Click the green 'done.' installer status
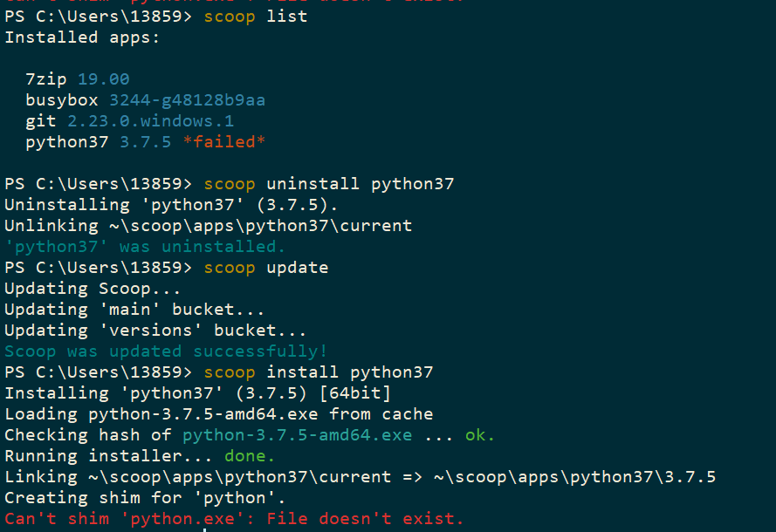776x532 pixels. pos(250,456)
